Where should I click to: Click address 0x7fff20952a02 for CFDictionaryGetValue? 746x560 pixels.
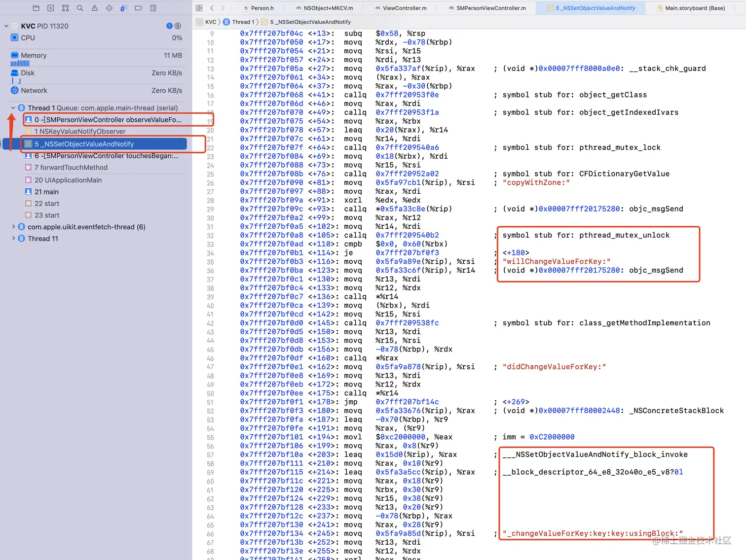pyautogui.click(x=407, y=174)
